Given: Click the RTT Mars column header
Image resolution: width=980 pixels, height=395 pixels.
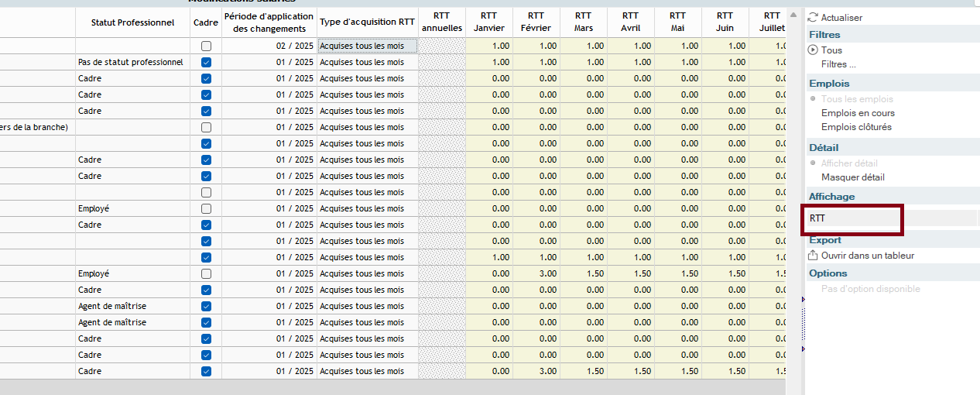Looking at the screenshot, I should tap(584, 22).
